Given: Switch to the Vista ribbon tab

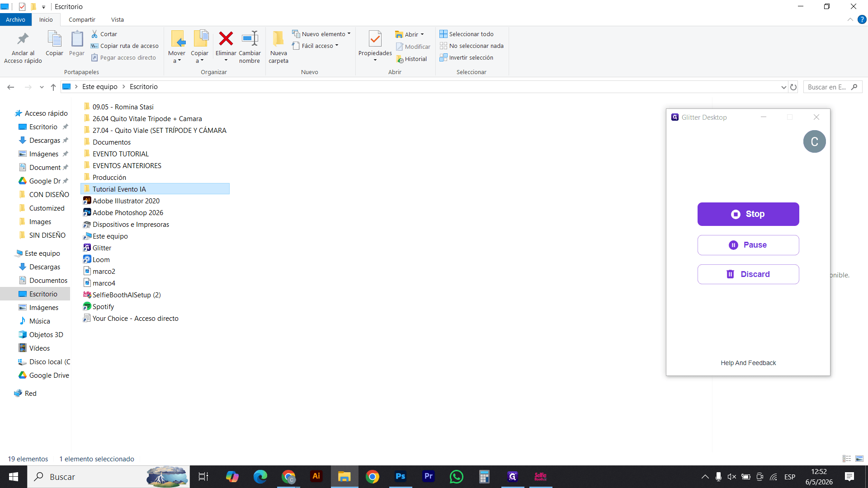Looking at the screenshot, I should click(x=117, y=19).
